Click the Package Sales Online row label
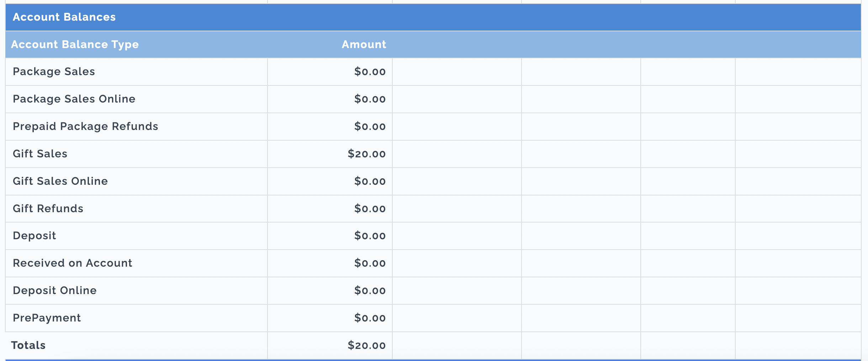The height and width of the screenshot is (361, 868). (x=74, y=99)
